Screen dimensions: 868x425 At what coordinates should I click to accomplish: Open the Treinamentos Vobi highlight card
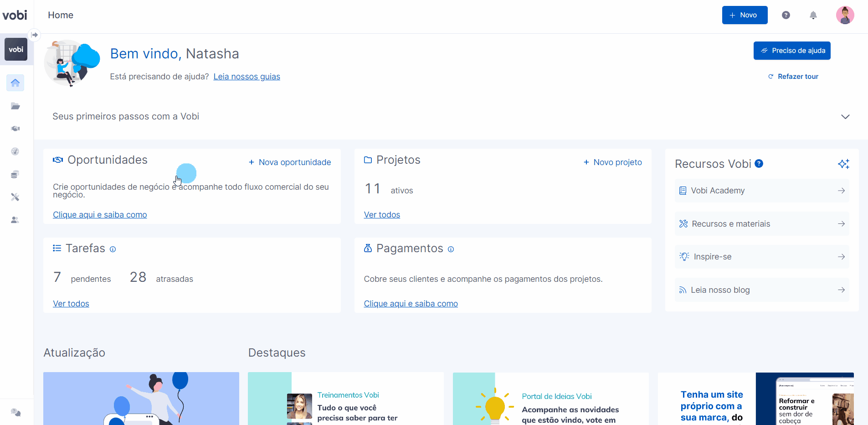tap(346, 399)
